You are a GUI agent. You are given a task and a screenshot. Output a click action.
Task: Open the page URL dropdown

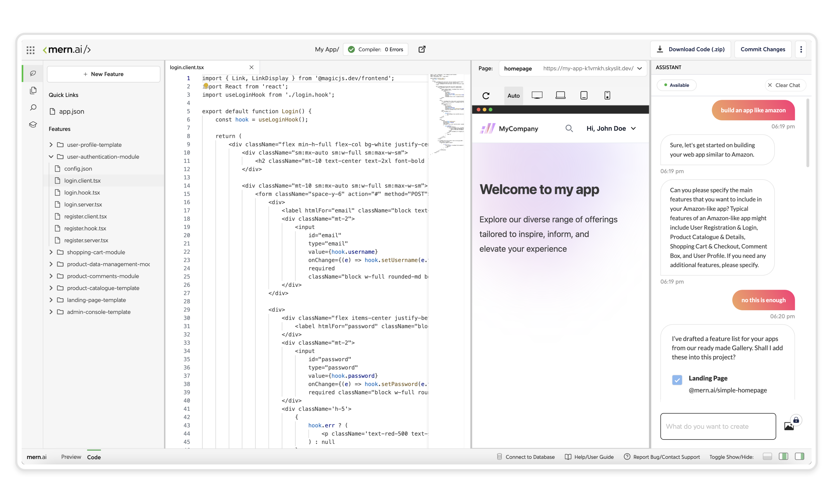pyautogui.click(x=640, y=68)
